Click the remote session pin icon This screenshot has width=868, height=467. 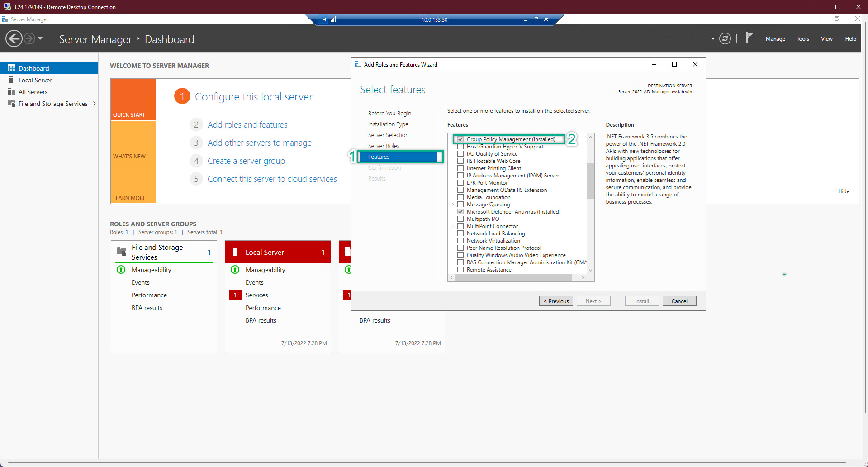(324, 19)
